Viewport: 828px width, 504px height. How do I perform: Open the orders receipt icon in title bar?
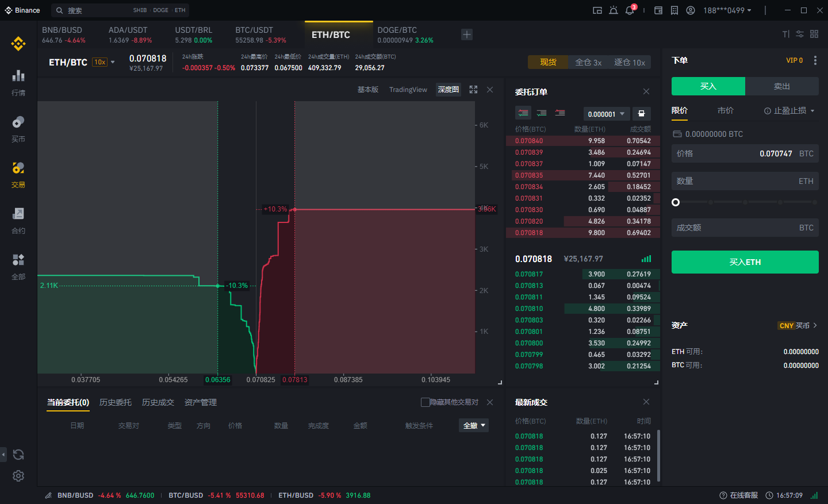pyautogui.click(x=674, y=10)
